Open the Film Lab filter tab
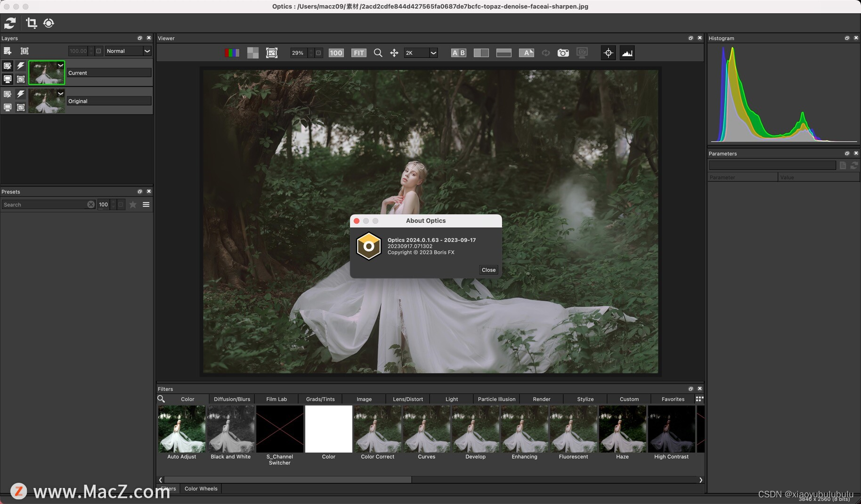Image resolution: width=861 pixels, height=504 pixels. (x=276, y=399)
